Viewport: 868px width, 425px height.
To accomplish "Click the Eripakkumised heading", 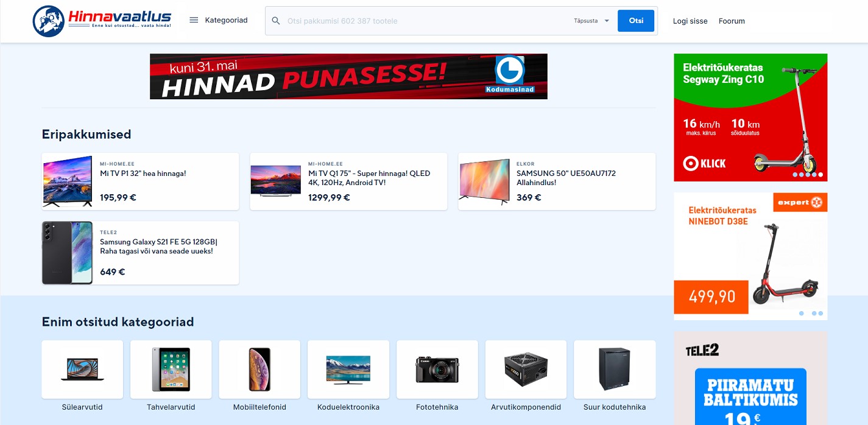I will pos(86,135).
